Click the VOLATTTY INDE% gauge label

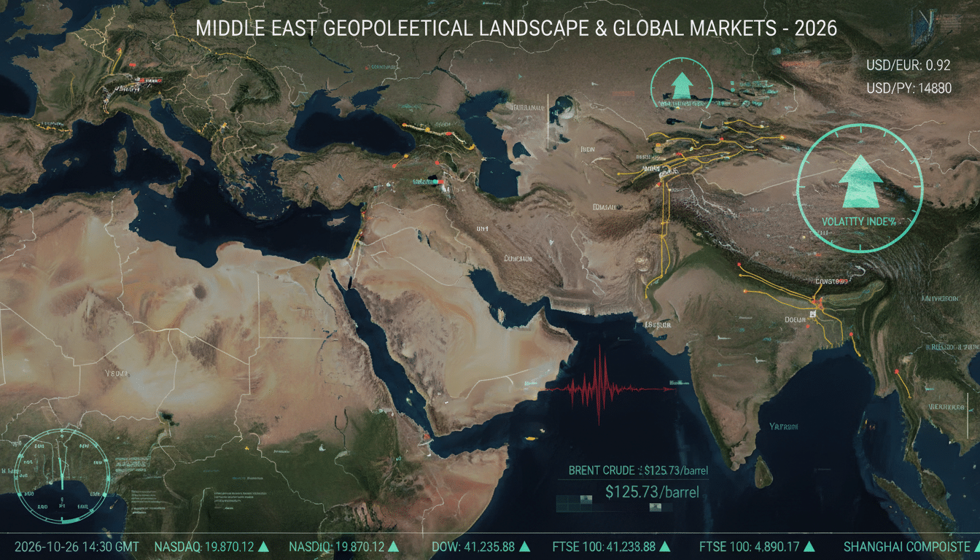[859, 221]
